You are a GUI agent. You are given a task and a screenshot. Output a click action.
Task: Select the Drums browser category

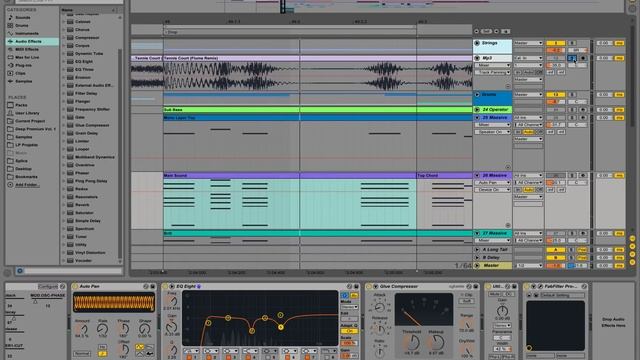pos(22,25)
